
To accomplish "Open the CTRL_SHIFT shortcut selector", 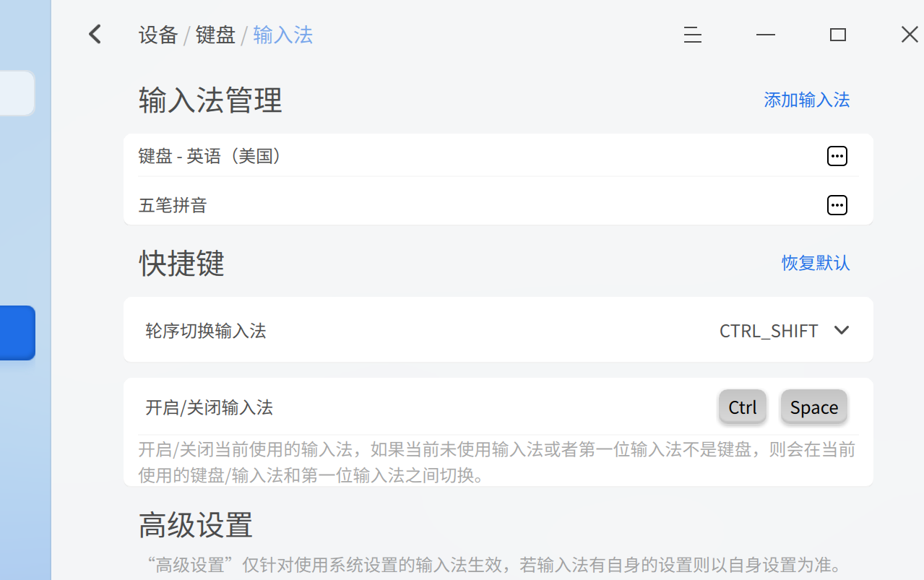I will (x=767, y=330).
